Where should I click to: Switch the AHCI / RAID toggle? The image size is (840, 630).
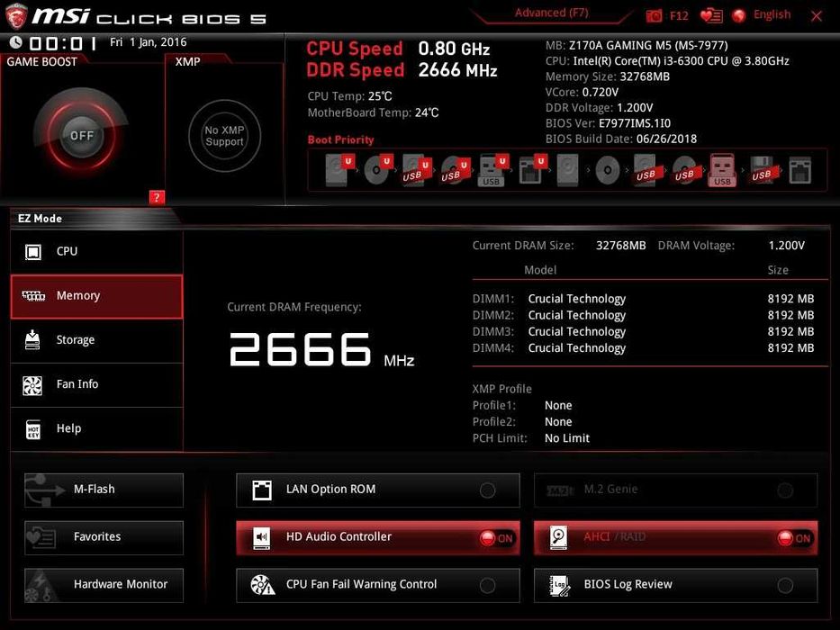(675, 537)
